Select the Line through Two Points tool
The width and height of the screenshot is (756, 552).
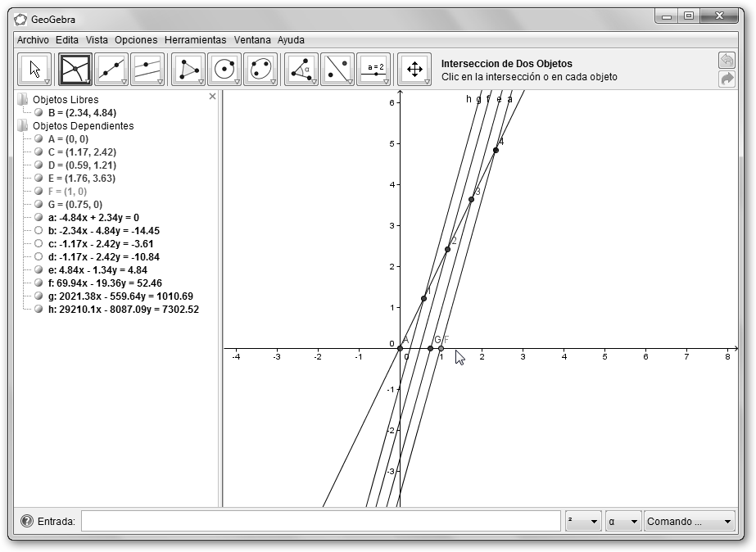111,70
